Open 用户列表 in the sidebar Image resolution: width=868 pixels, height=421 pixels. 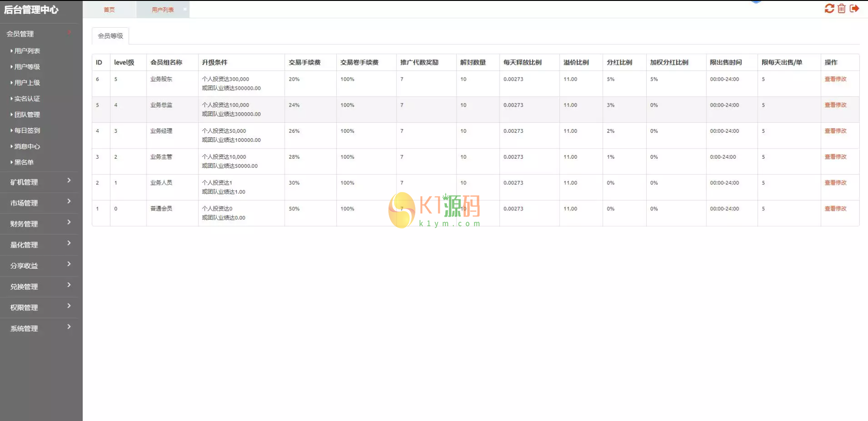tap(27, 51)
